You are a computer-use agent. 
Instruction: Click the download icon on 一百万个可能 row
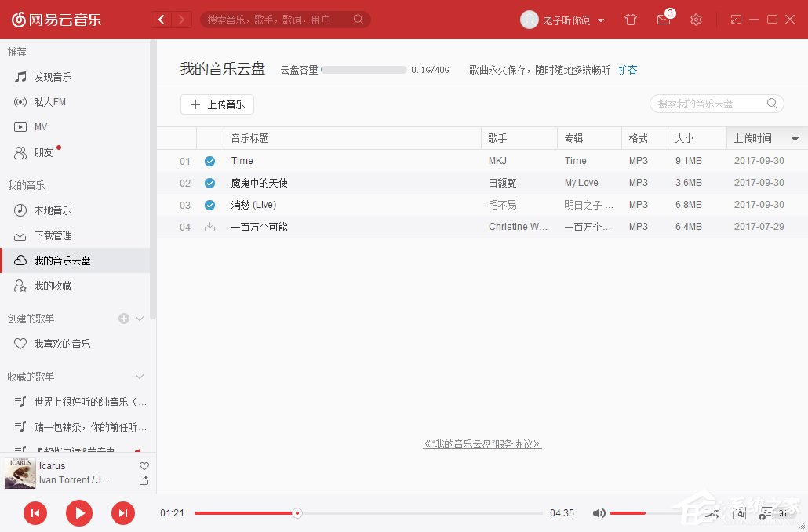(x=209, y=227)
